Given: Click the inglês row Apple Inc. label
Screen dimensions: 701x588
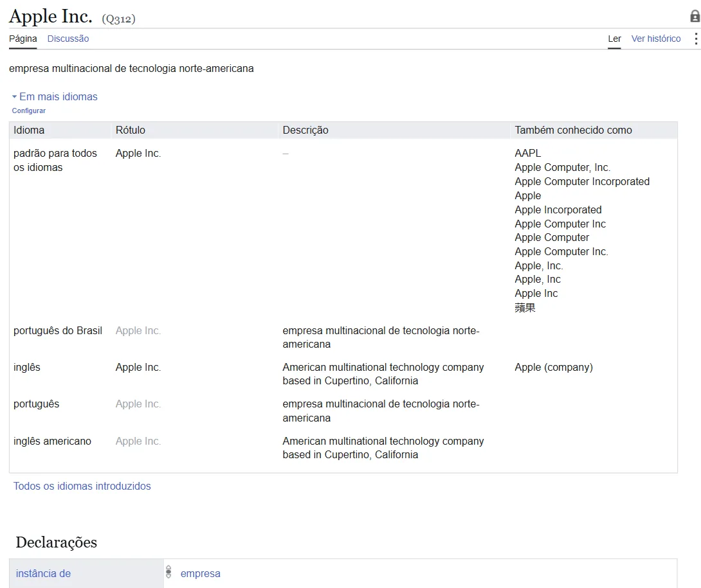Looking at the screenshot, I should 138,368.
